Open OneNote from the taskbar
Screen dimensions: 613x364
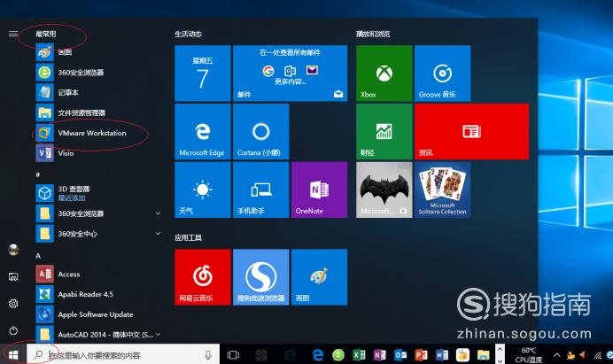(379, 355)
